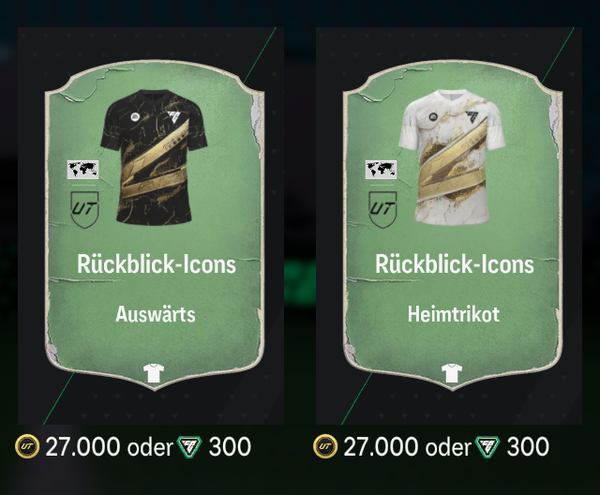Click the 300 points price under Auswärts card
Screen dimensions: 600x495
pyautogui.click(x=230, y=447)
